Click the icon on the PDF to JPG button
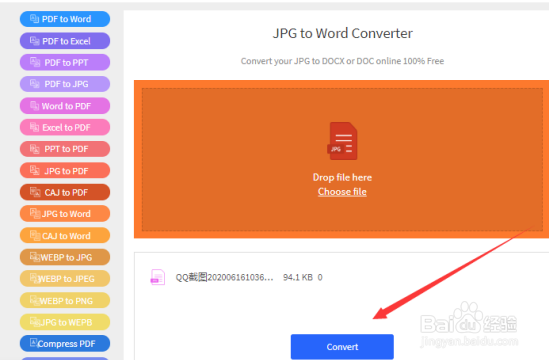Screen dimensions: 549x360 pyautogui.click(x=35, y=84)
